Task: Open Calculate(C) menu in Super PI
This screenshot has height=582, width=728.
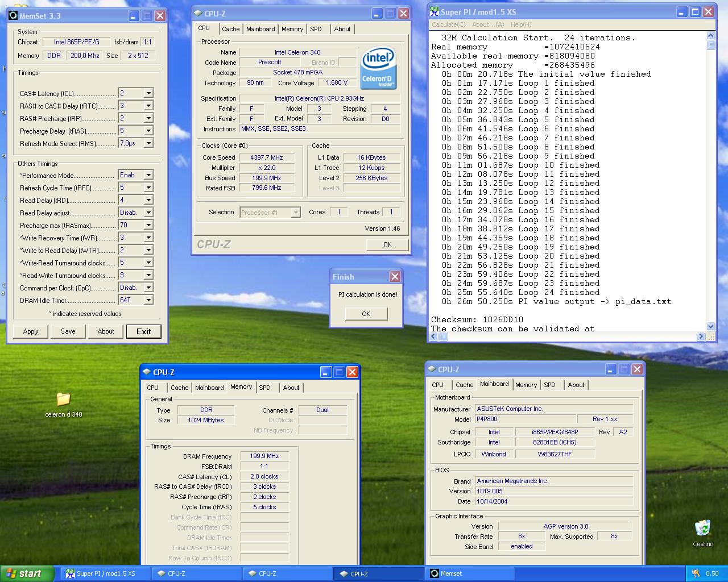Action: pyautogui.click(x=448, y=24)
